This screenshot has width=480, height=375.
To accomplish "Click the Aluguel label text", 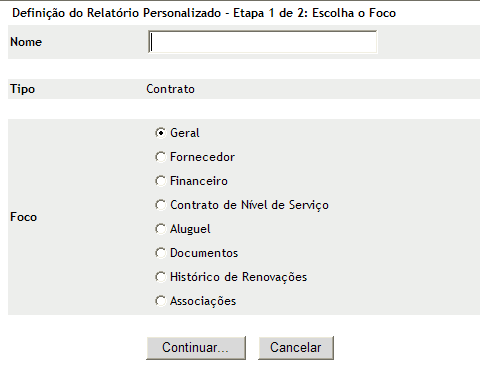I will click(190, 229).
